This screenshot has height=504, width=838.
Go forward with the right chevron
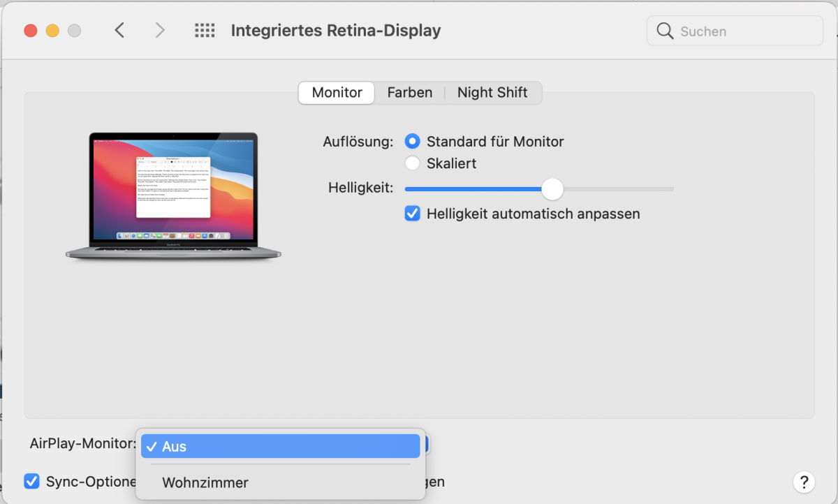pos(160,31)
